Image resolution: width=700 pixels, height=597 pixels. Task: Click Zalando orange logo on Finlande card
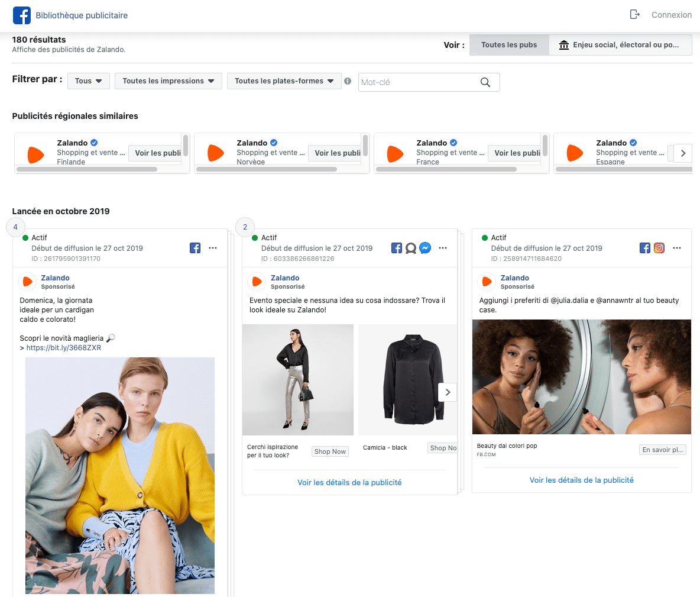click(35, 154)
